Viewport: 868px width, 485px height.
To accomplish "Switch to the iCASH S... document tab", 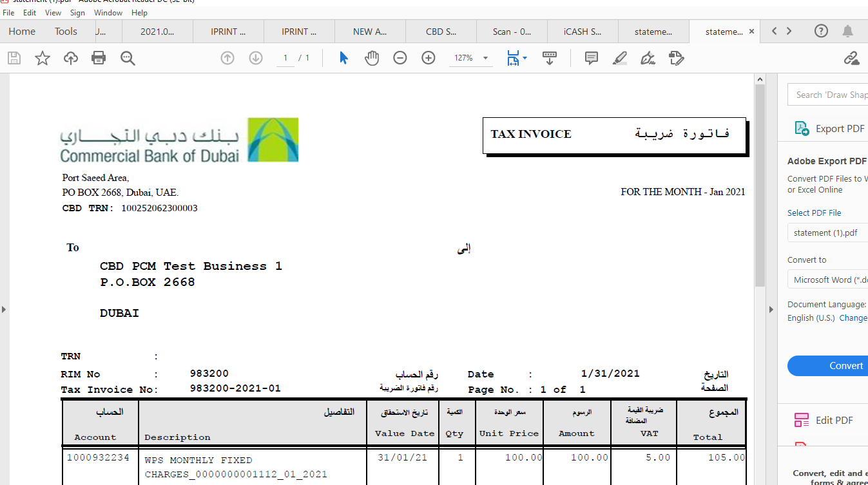I will [x=583, y=31].
